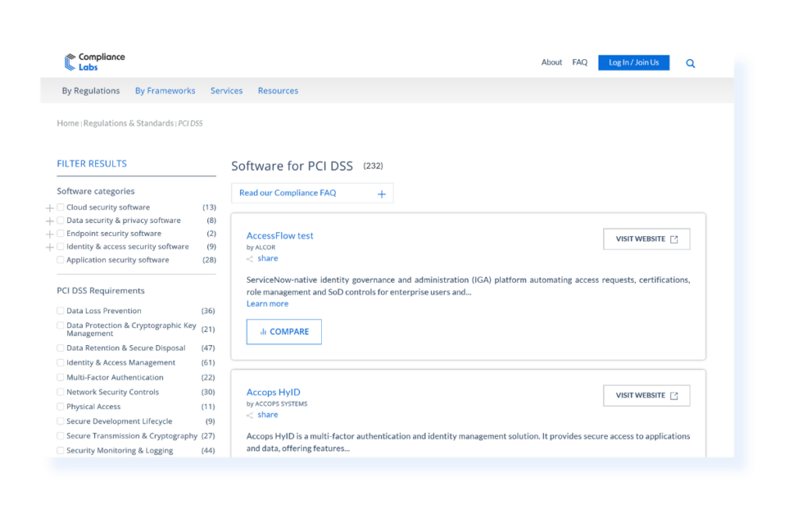Select Secure Transmission & Cryptography checkbox
The width and height of the screenshot is (798, 532).
61,436
